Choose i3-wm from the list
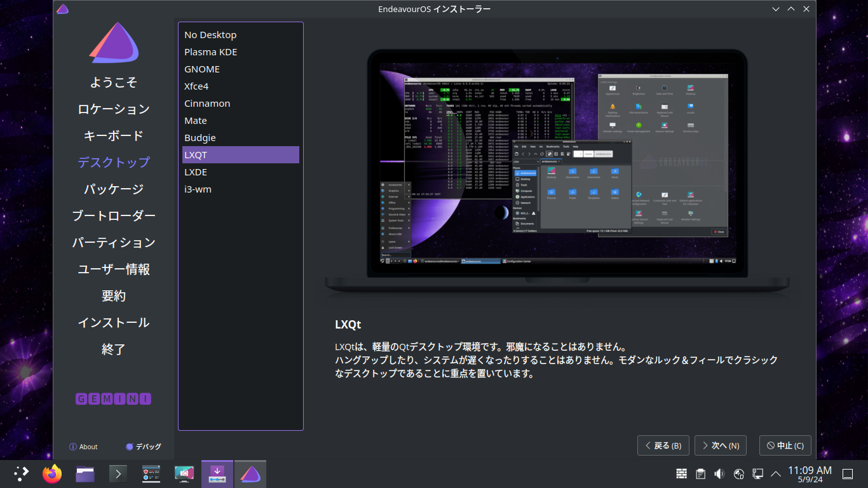Viewport: 868px width, 488px height. (240, 189)
